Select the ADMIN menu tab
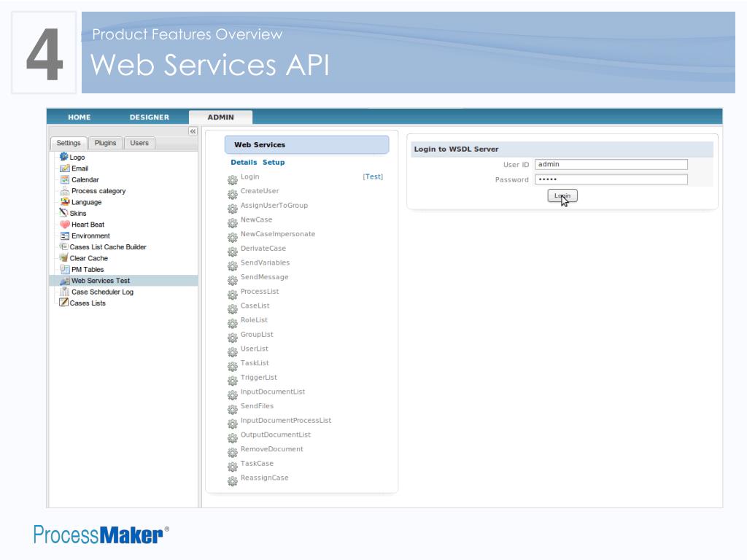The width and height of the screenshot is (747, 560). click(x=220, y=117)
